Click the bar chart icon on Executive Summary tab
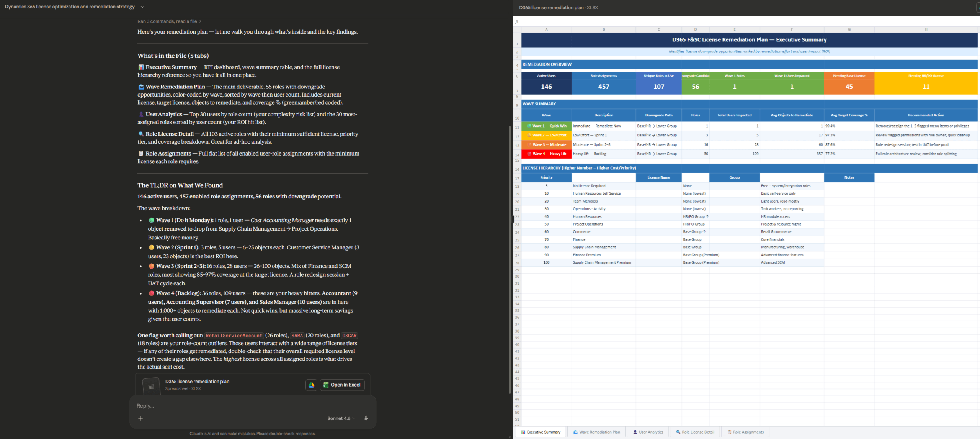The image size is (980, 439). pos(523,432)
